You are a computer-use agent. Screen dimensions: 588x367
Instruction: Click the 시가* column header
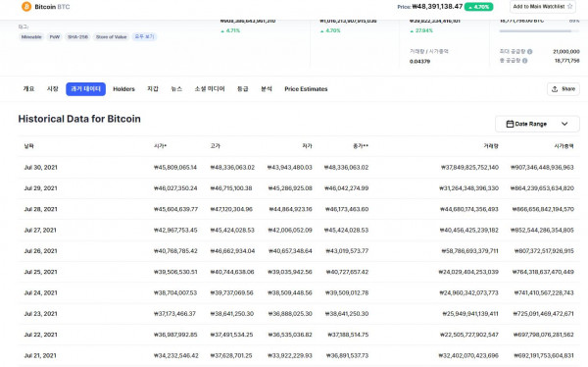[x=160, y=146]
